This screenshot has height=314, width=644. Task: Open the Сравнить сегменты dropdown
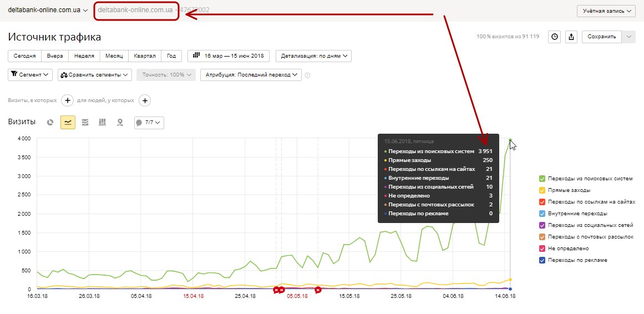tap(95, 75)
